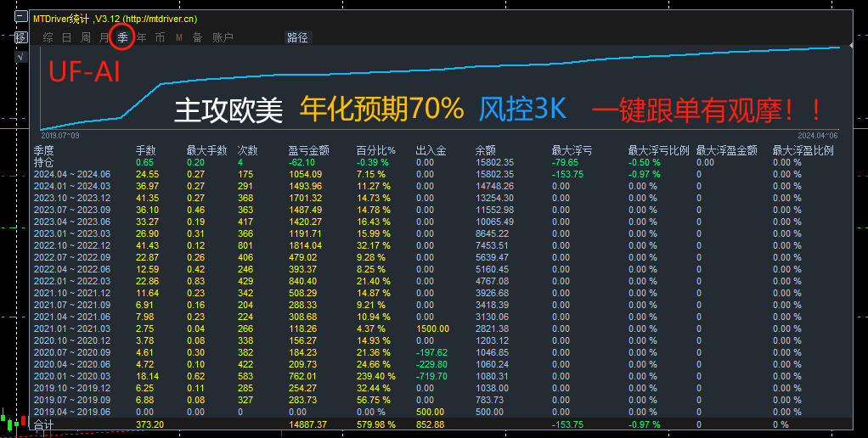The height and width of the screenshot is (438, 868).
Task: Click total percentage 579.98 %
Action: pos(376,424)
